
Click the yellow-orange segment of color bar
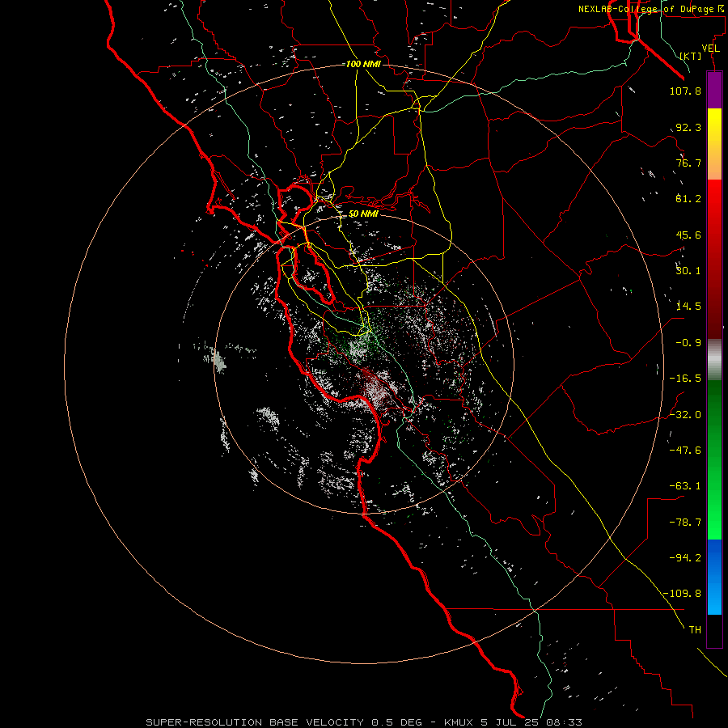[x=714, y=144]
